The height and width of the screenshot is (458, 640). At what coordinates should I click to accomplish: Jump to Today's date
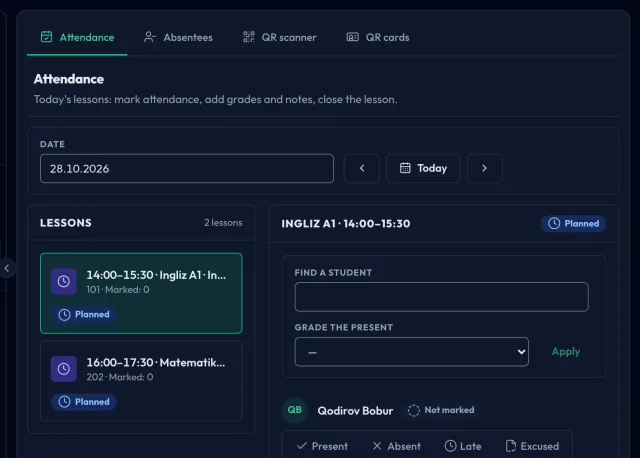(423, 168)
